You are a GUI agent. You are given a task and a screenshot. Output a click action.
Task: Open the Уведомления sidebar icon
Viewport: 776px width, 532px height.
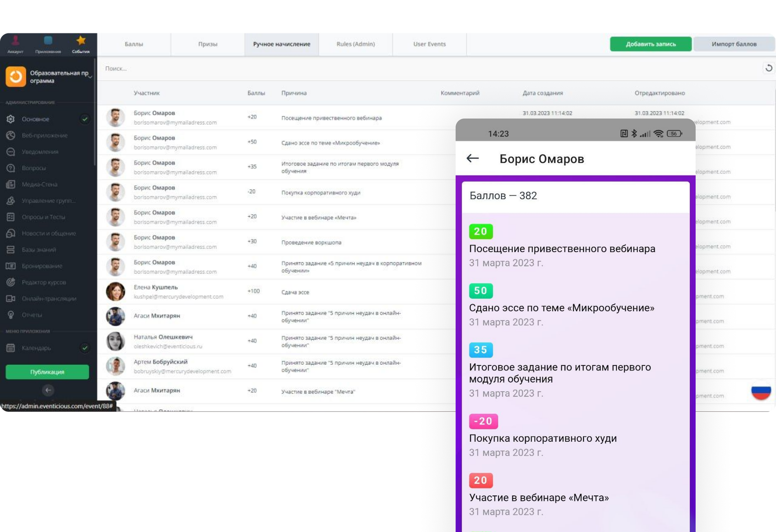pos(10,152)
